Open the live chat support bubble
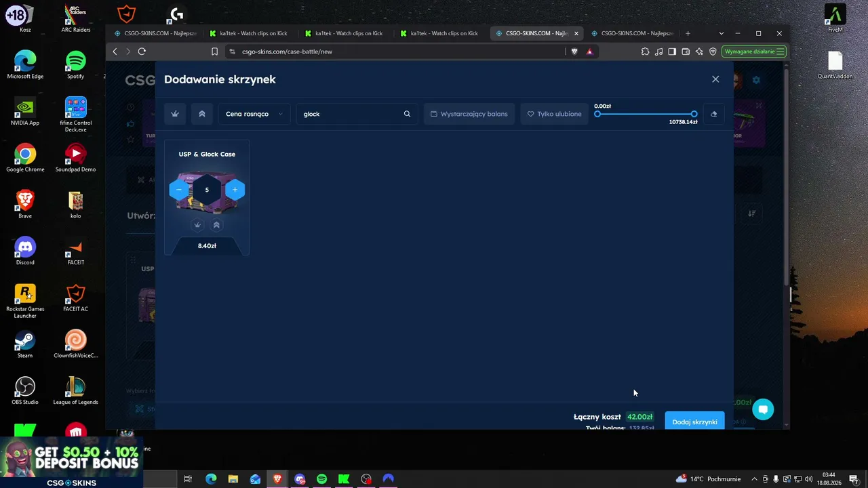The image size is (868, 488). (763, 409)
